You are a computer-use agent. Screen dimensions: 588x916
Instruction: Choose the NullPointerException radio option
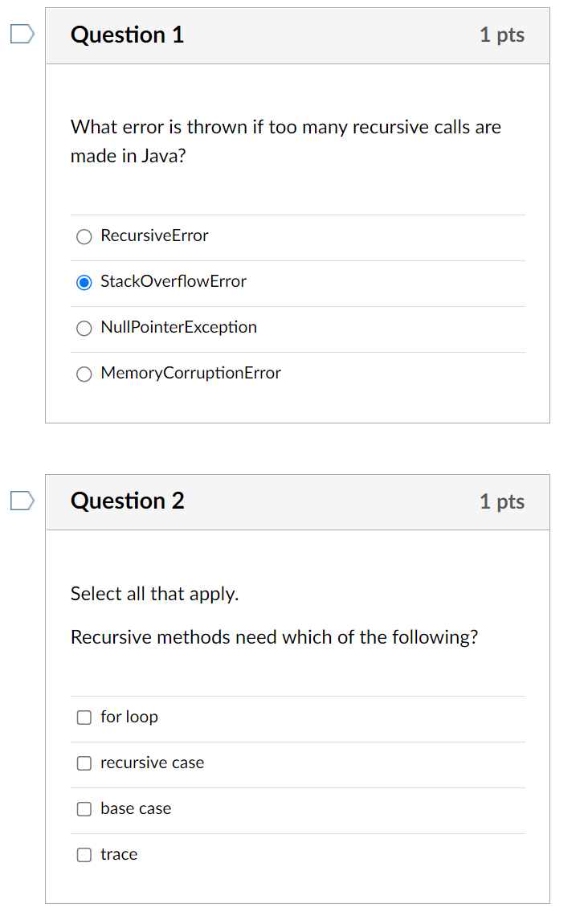coord(84,328)
